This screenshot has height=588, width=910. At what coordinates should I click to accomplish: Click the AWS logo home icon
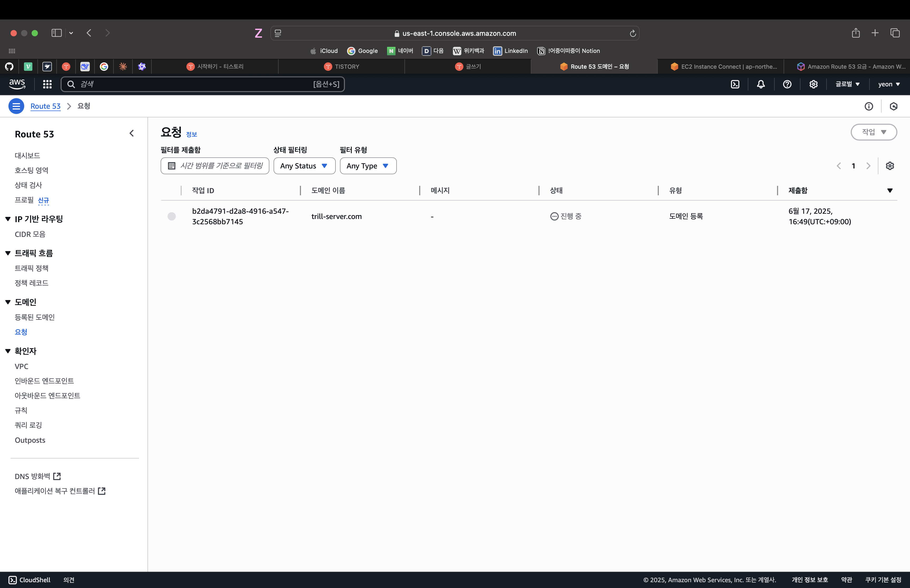point(17,84)
